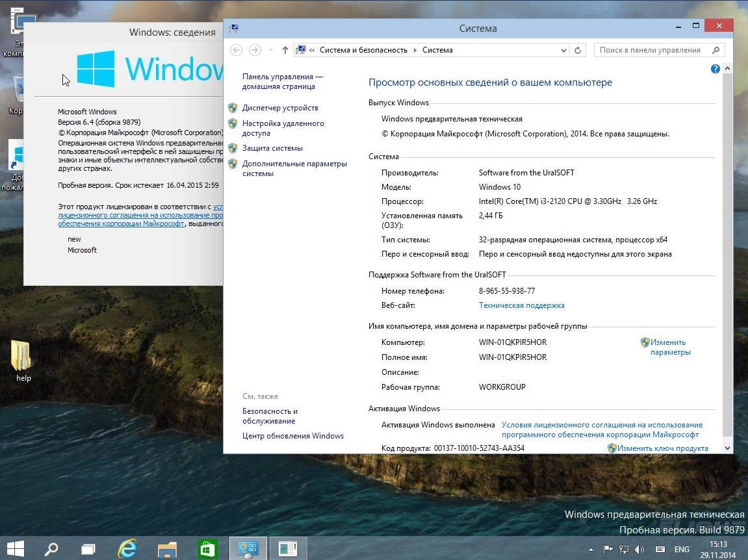
Task: Click the vertical scrollbar thumb in System window
Action: pyautogui.click(x=727, y=255)
